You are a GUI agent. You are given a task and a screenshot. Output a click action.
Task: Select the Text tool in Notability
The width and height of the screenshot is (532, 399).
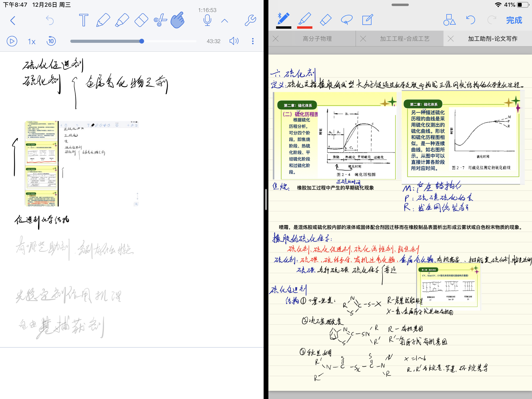point(84,20)
